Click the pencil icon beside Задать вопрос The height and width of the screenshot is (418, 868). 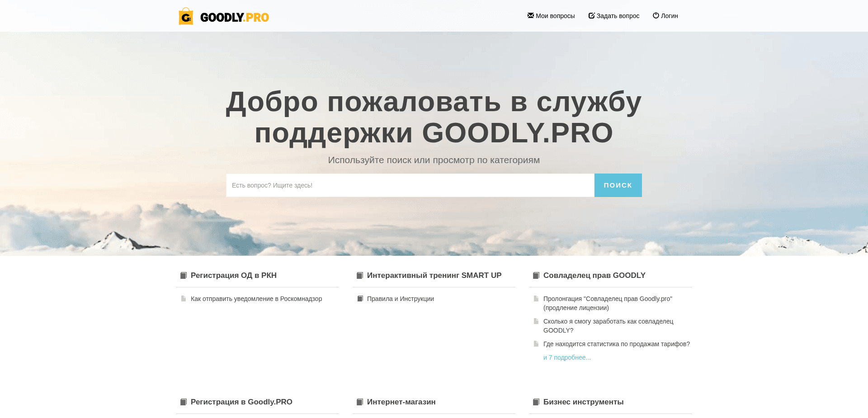tap(591, 15)
